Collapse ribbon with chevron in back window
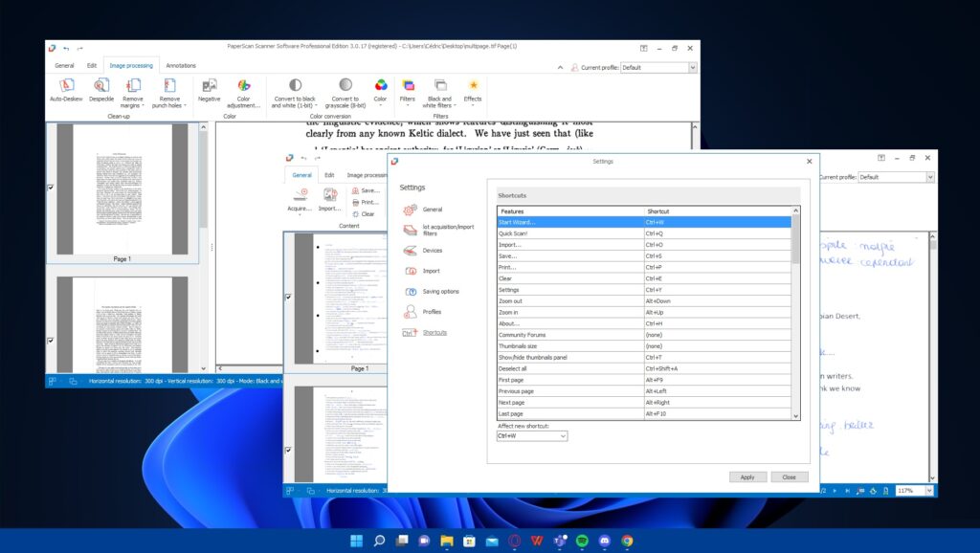 [560, 68]
